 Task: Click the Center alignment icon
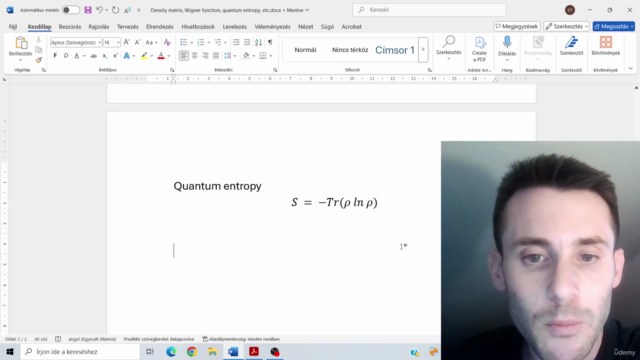tap(195, 56)
